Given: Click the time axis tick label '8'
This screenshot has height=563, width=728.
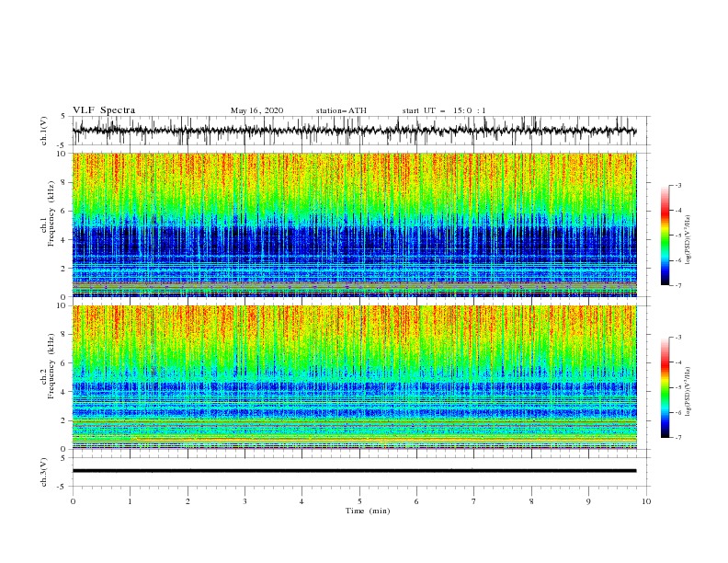Looking at the screenshot, I should [x=531, y=501].
